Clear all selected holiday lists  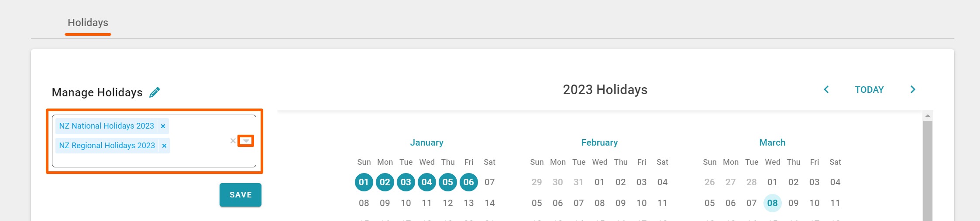[x=233, y=141]
